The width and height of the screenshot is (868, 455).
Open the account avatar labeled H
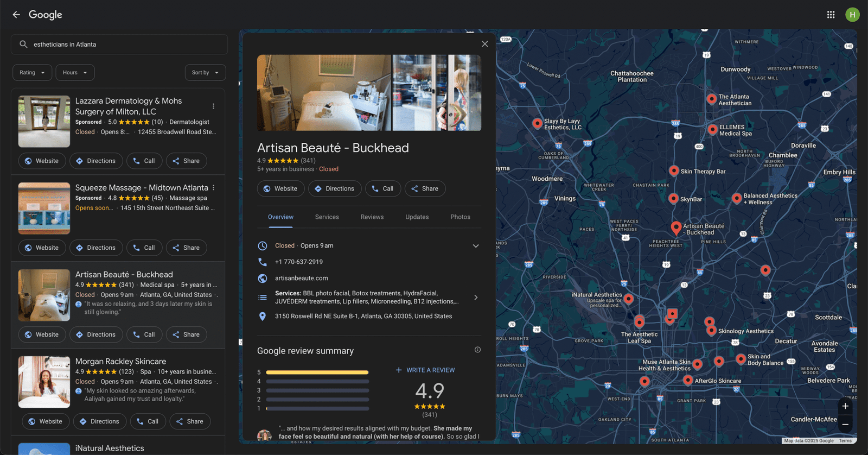852,15
